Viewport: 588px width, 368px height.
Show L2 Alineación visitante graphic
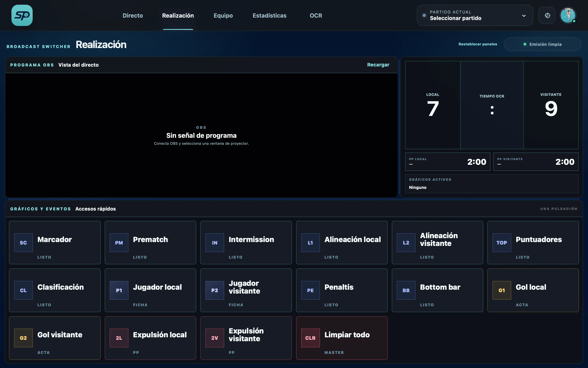(437, 242)
